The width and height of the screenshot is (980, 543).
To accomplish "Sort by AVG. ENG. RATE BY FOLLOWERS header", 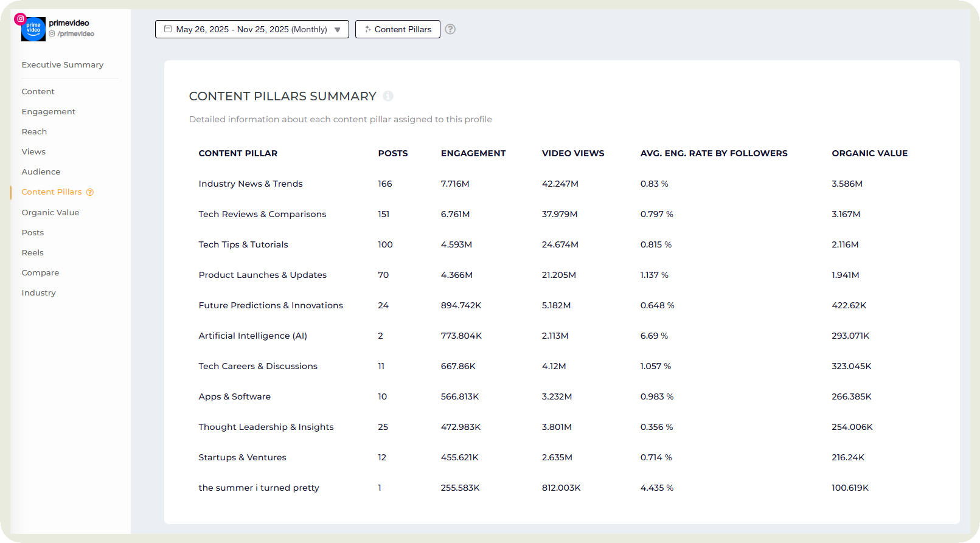I will 714,153.
